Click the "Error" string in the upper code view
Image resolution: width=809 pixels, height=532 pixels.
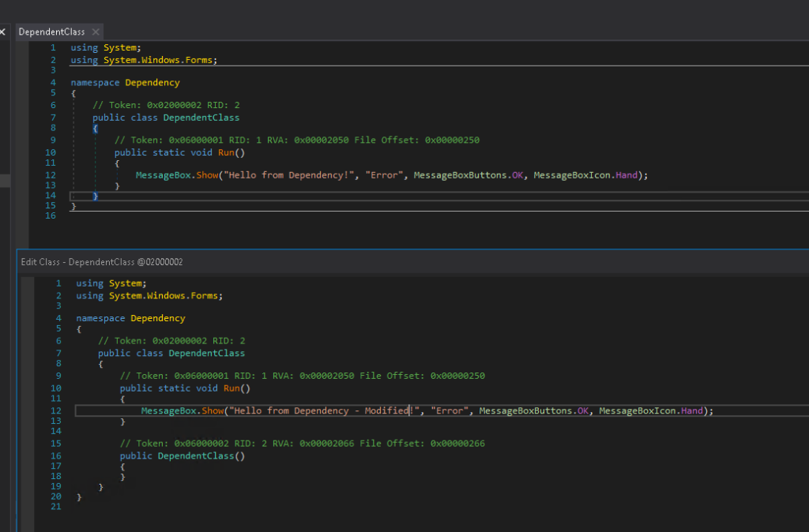click(x=385, y=175)
